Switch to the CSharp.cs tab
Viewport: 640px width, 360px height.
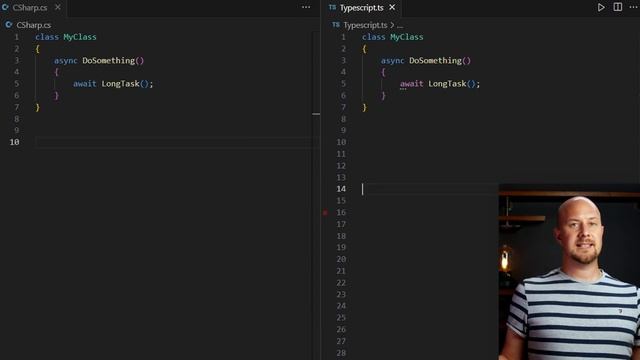[30, 7]
